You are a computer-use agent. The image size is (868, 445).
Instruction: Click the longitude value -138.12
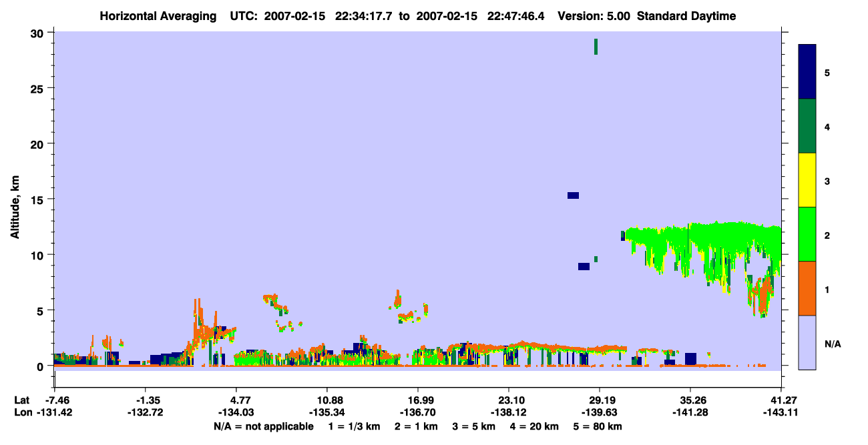click(509, 413)
